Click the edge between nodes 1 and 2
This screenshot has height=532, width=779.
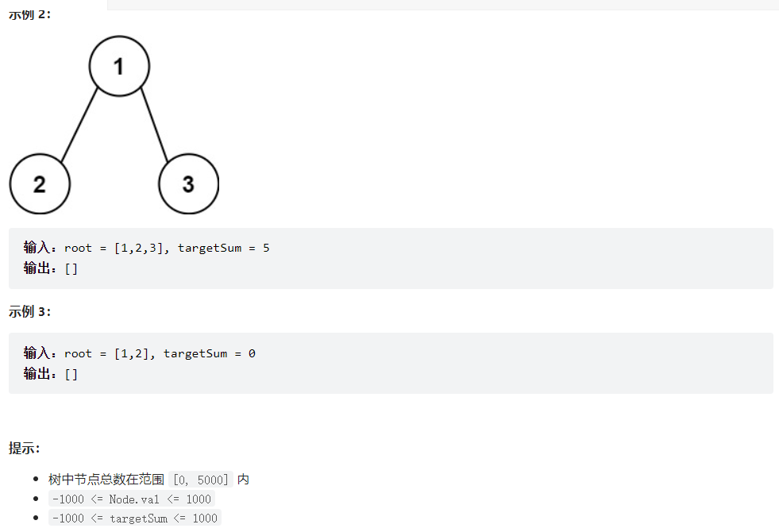tap(79, 125)
